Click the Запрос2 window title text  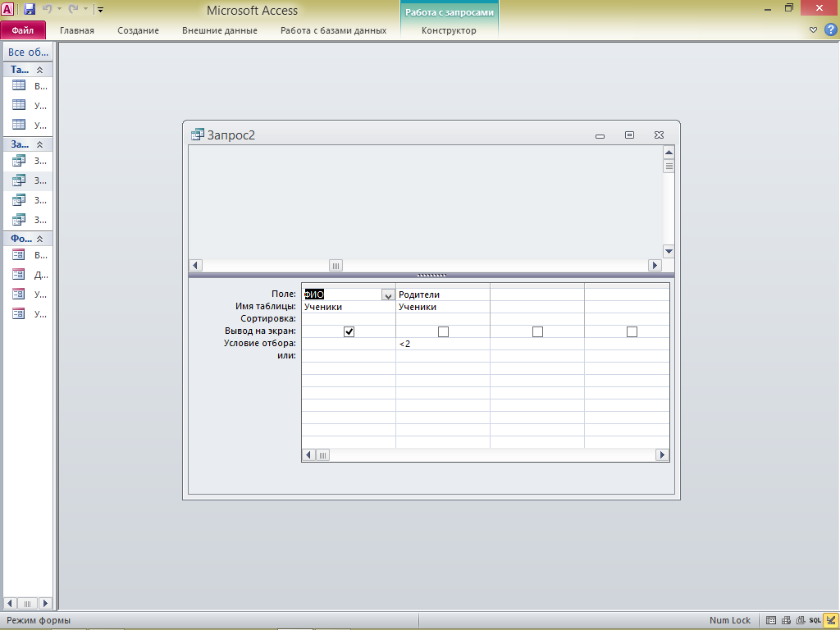(231, 135)
